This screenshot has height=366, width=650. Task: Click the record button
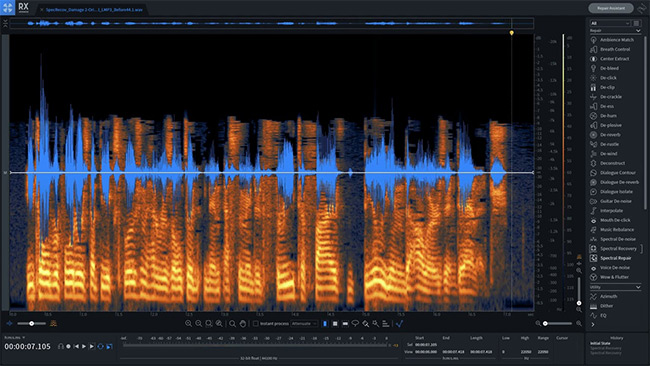click(x=68, y=347)
